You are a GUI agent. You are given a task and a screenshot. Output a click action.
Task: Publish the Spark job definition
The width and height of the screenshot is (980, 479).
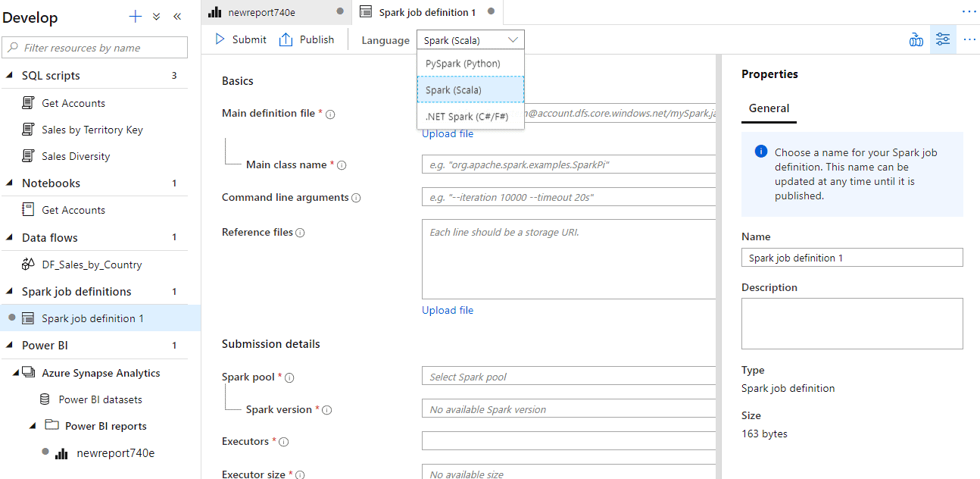(306, 39)
